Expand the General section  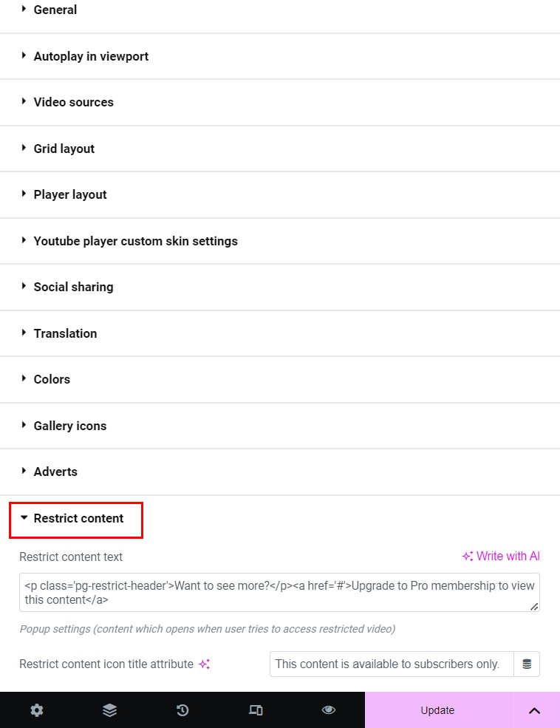point(55,10)
